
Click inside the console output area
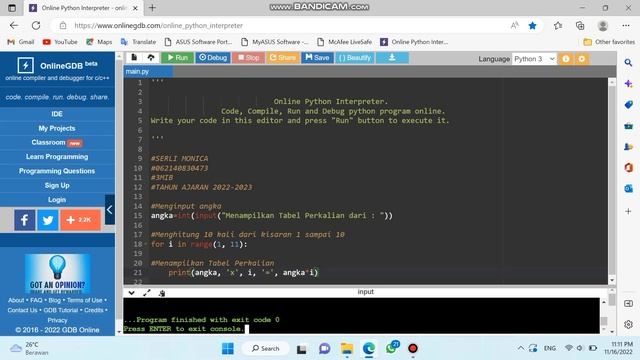tap(361, 316)
